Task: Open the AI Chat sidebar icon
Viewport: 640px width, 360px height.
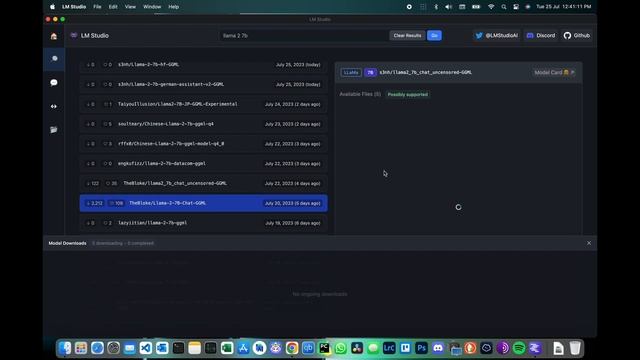Action: 53,83
